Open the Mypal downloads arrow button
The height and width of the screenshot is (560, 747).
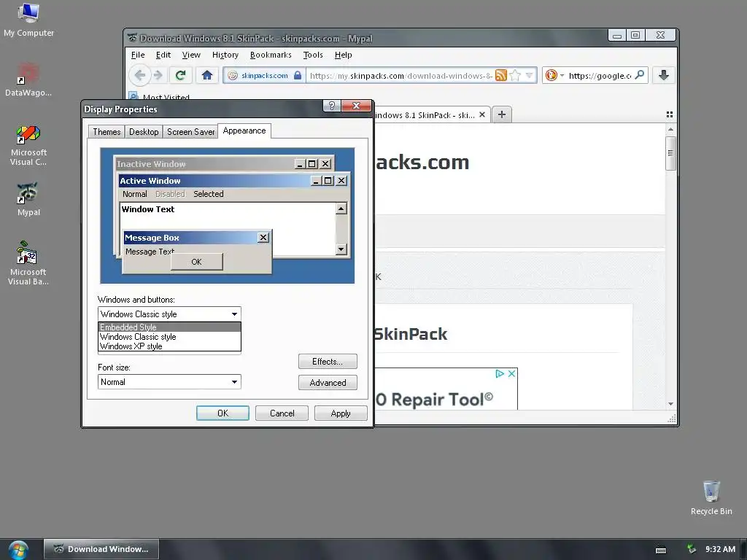pyautogui.click(x=664, y=75)
